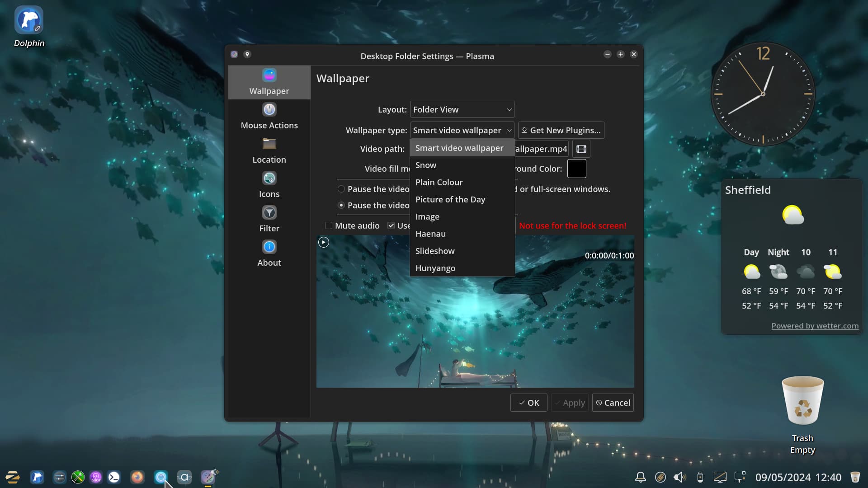Open the wrench tools app in the taskbar
868x488 pixels.
[x=78, y=477]
